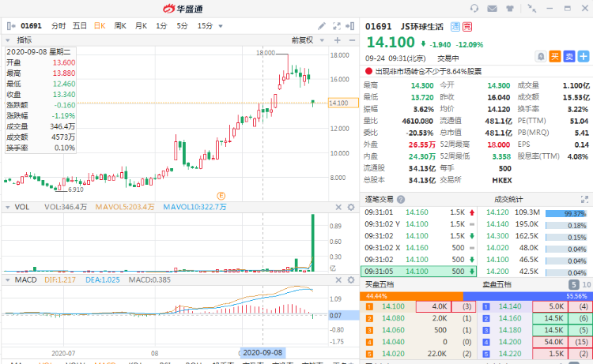Switch to 五日 five-day chart
Screen dimensions: 593x364
79,26
